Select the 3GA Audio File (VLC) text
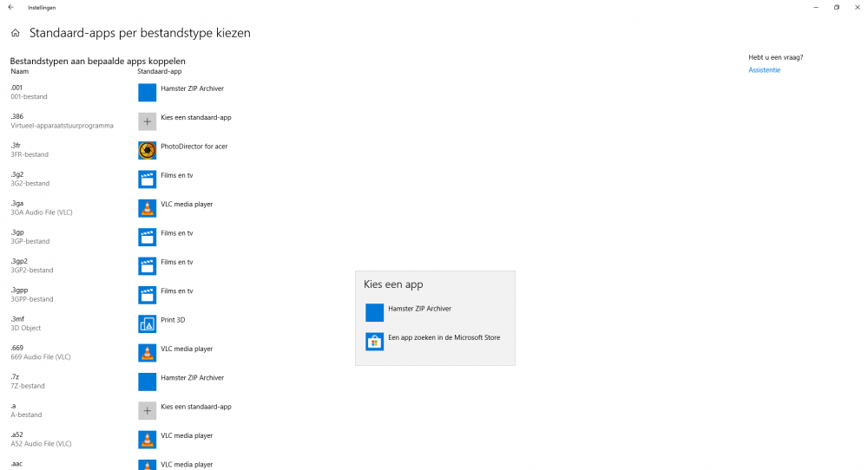The image size is (868, 470). pyautogui.click(x=42, y=212)
